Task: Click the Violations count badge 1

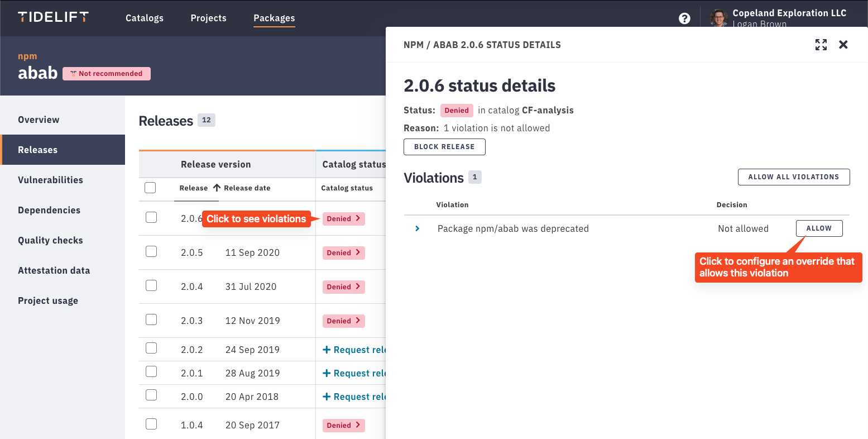Action: (x=474, y=177)
